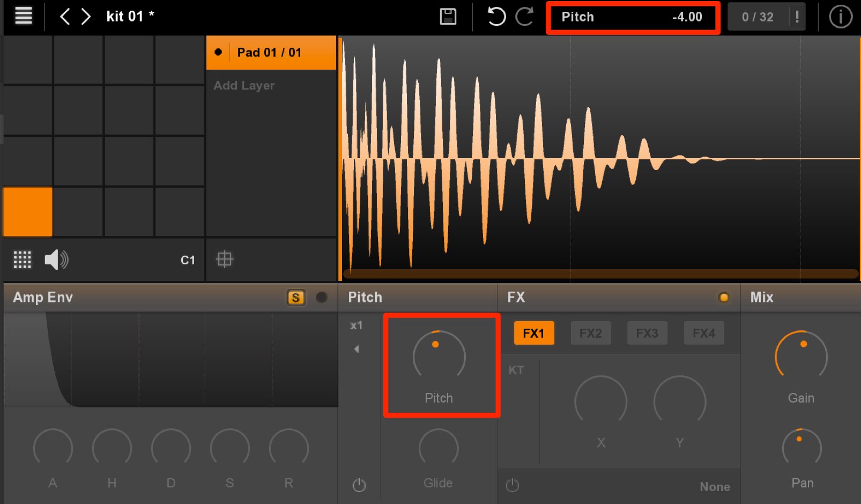861x504 pixels.
Task: Save the kit with floppy disk icon
Action: (448, 17)
